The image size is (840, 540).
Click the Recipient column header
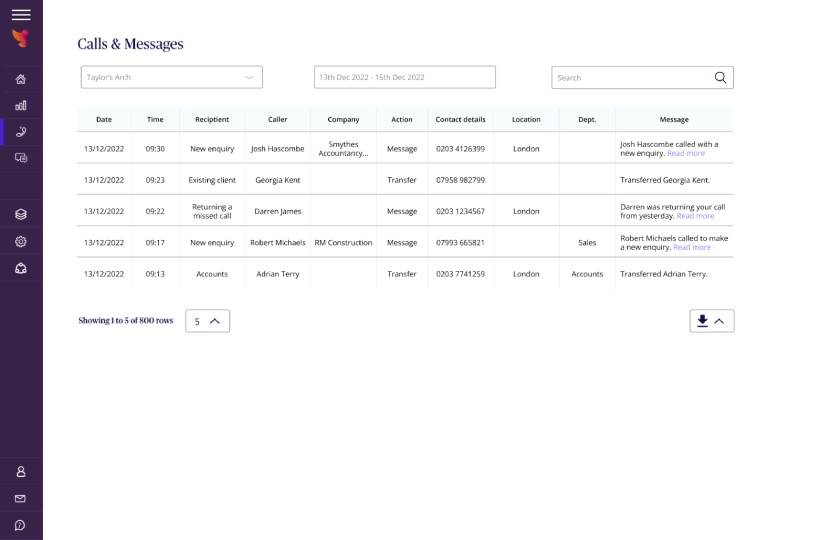[x=212, y=119]
